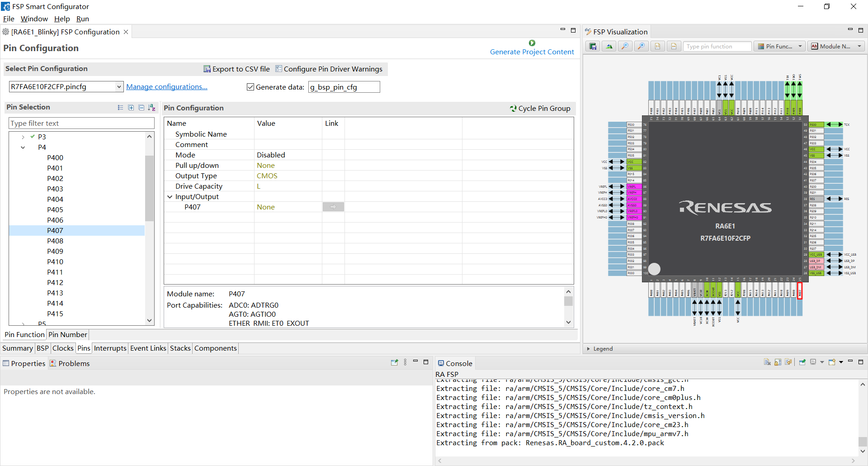Maximize the Properties panel
868x466 pixels.
click(x=426, y=362)
